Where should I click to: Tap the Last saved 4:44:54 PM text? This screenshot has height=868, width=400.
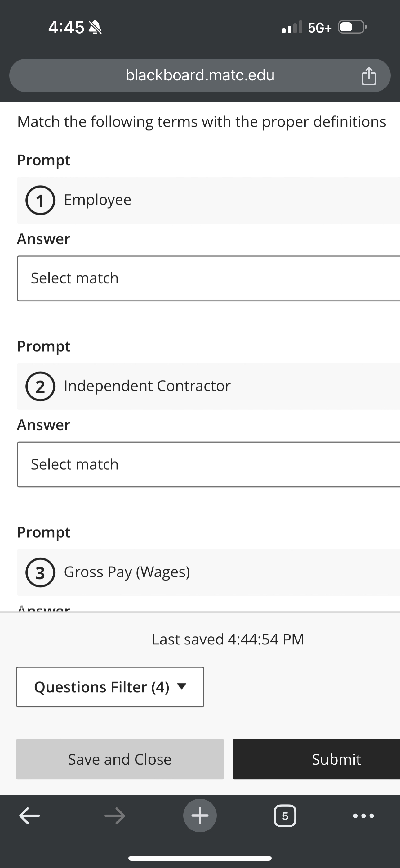click(x=228, y=639)
